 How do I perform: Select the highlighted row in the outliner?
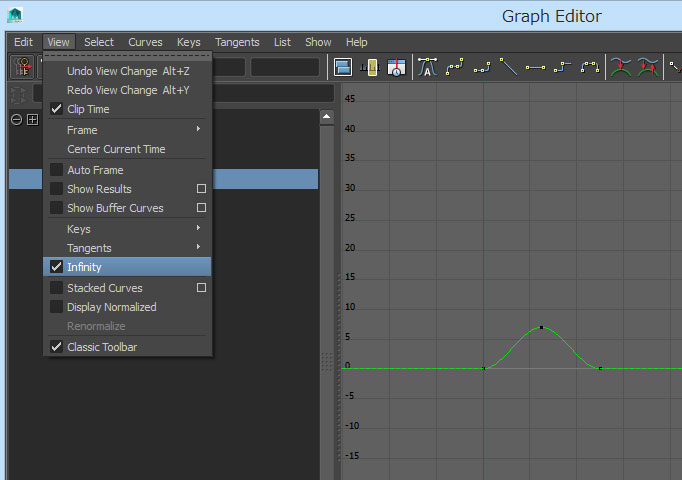[x=164, y=179]
